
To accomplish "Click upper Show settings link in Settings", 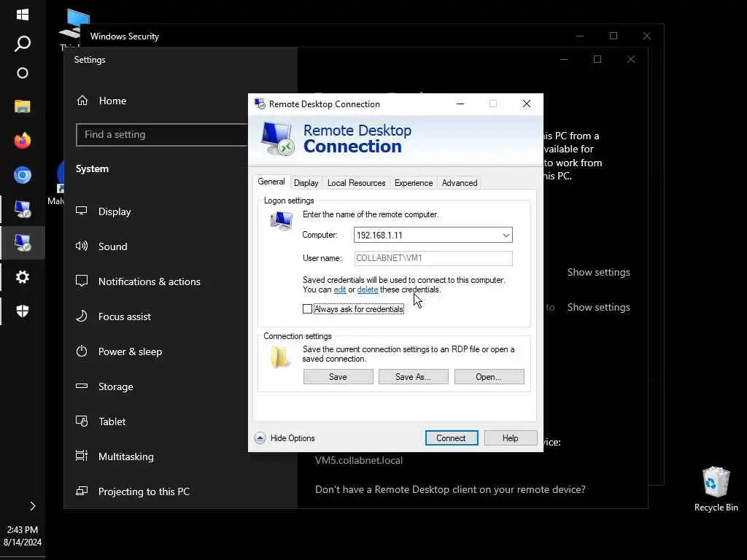I will [598, 272].
